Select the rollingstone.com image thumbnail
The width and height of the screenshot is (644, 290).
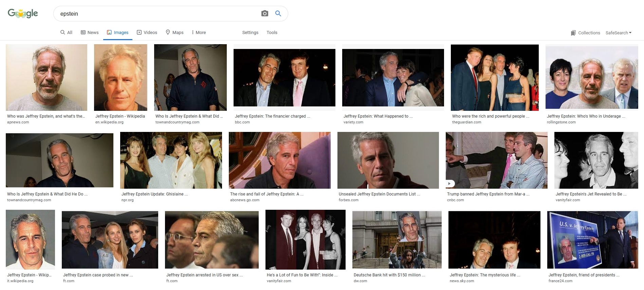(x=592, y=78)
